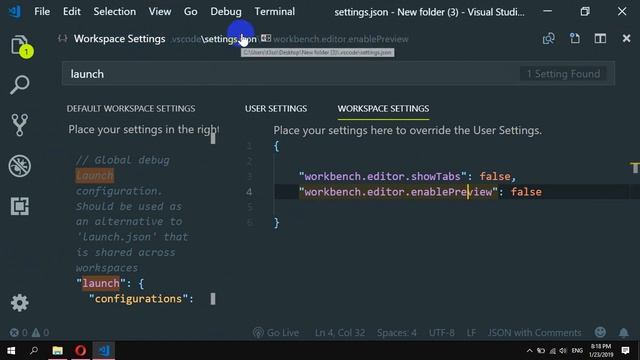Click line number 4 in the gutter
The width and height of the screenshot is (640, 360).
point(249,192)
